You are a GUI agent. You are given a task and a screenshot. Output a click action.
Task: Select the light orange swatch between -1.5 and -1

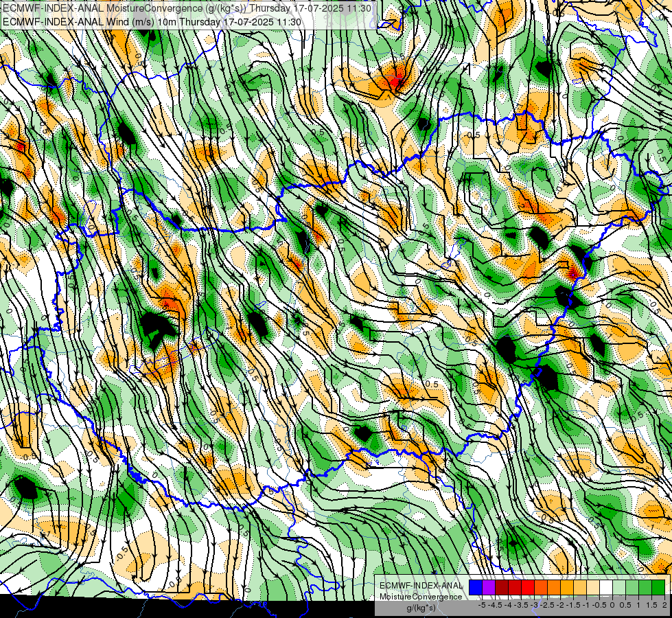point(580,588)
